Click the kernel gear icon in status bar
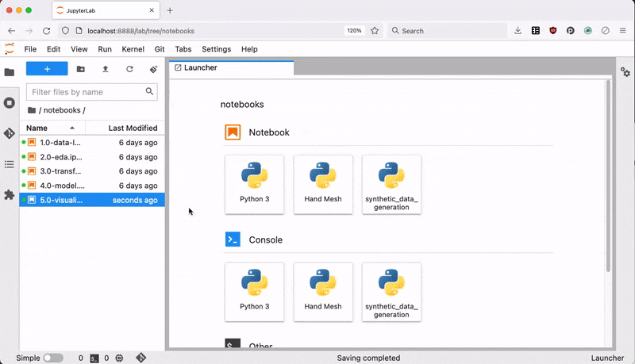Screen dimensions: 635x364 119,358
